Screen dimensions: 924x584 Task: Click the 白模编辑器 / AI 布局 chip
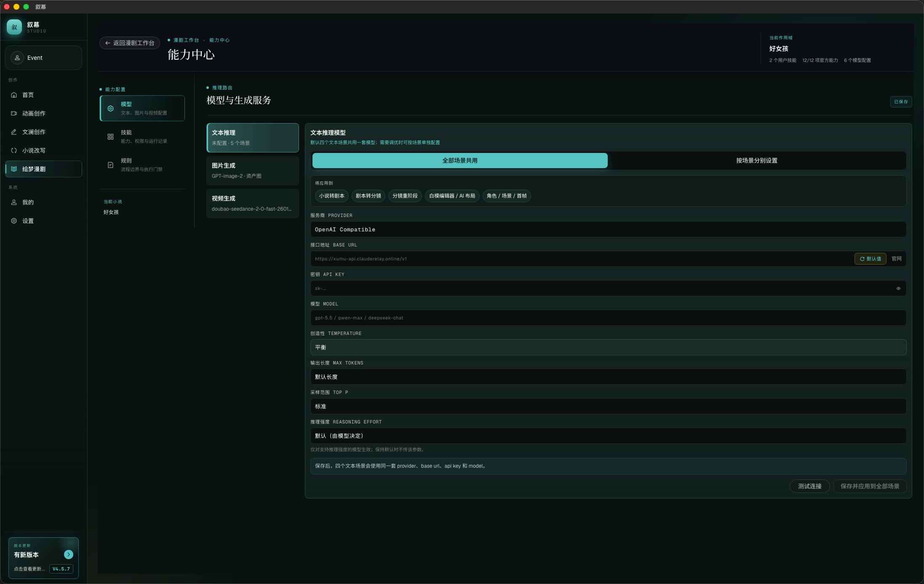pos(452,196)
